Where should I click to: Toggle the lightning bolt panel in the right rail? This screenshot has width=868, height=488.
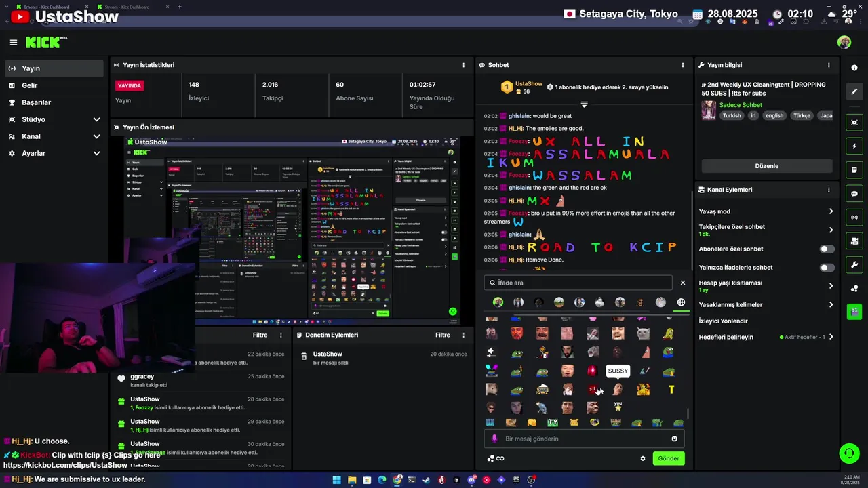(x=854, y=146)
